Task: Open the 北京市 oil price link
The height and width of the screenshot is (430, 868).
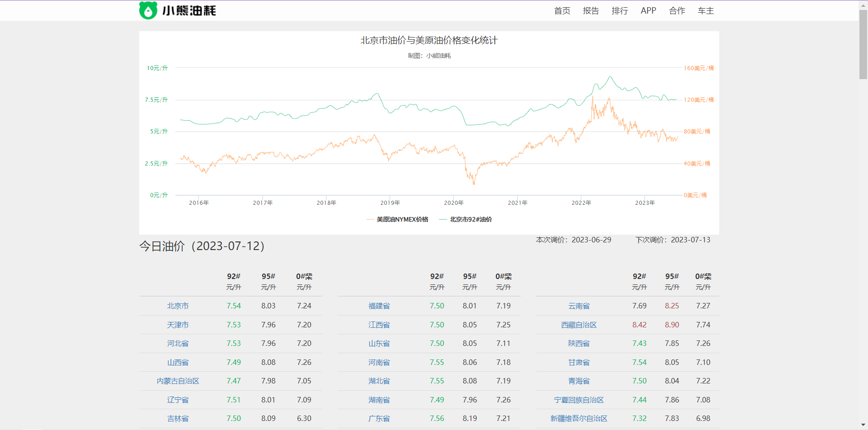Action: tap(178, 306)
